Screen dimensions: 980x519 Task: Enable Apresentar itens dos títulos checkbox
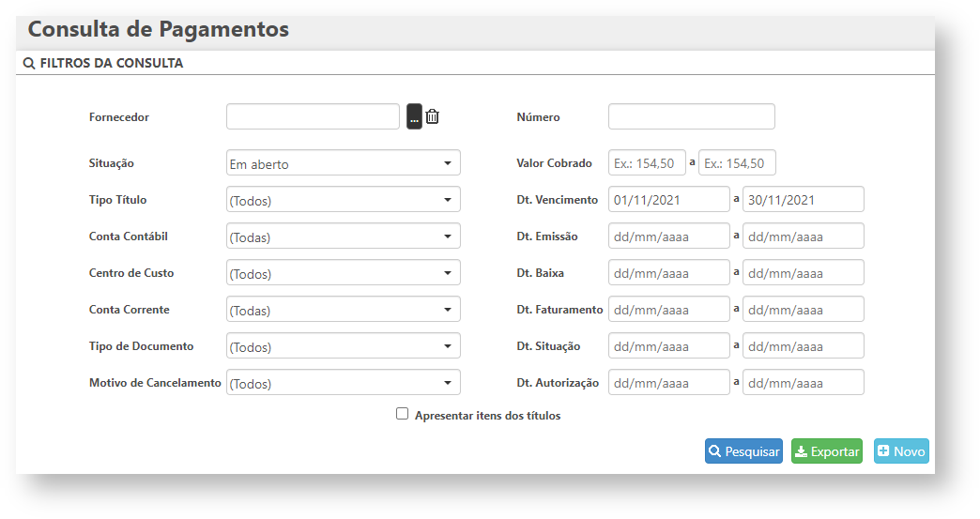click(403, 414)
